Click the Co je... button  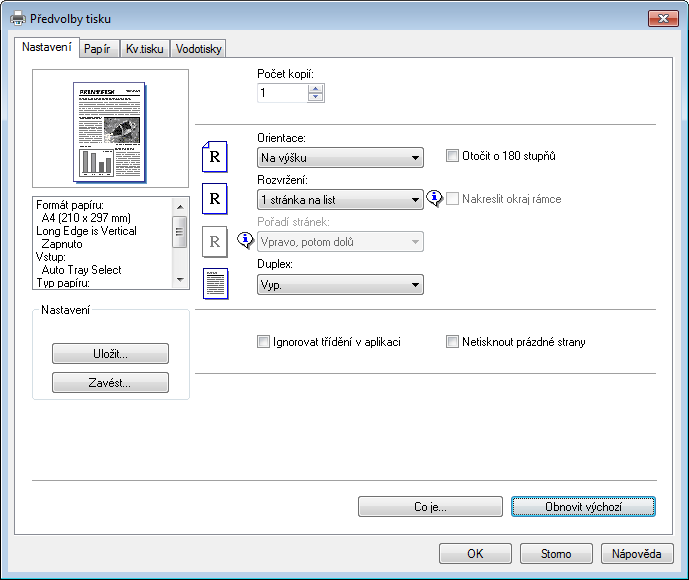430,507
